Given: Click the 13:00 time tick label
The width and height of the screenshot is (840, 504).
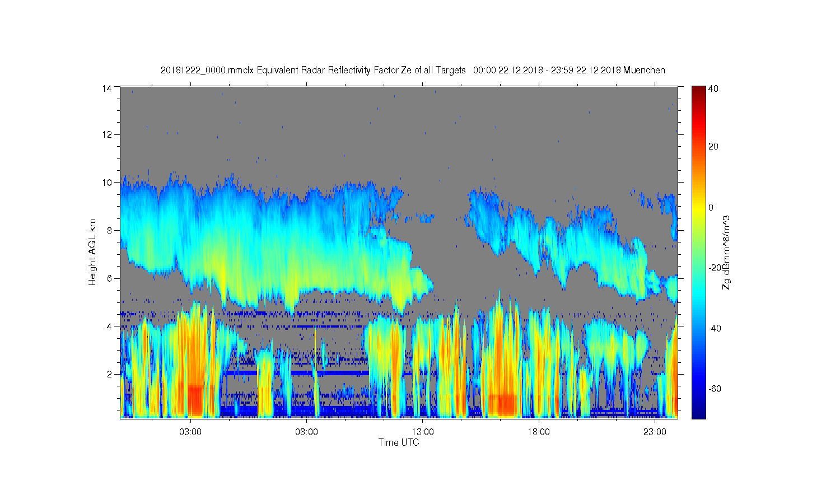Looking at the screenshot, I should (423, 432).
